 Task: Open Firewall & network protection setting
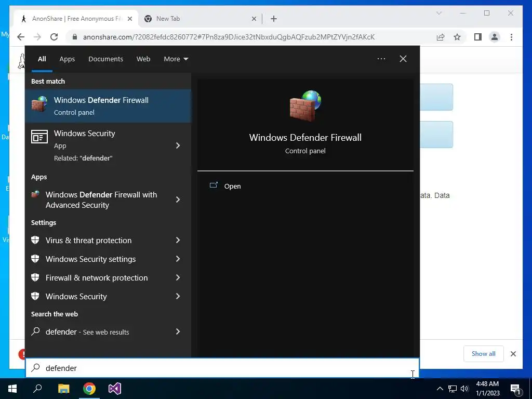point(97,277)
